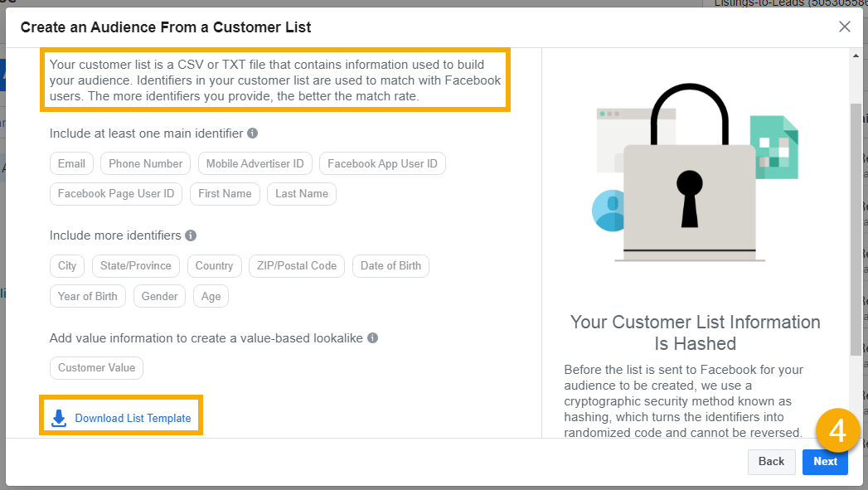Select the Email identifier chip

tap(71, 164)
